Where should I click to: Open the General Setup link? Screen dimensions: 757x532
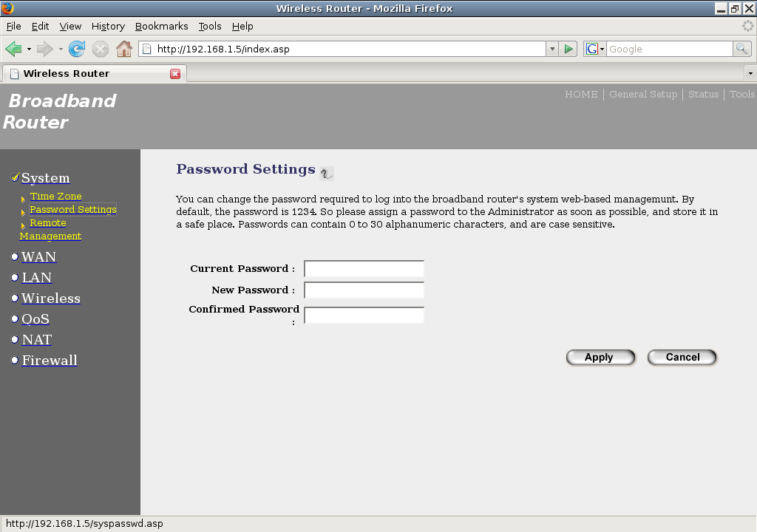pos(643,94)
